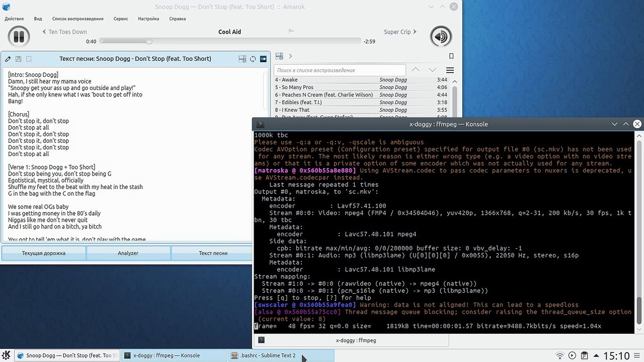Click the Cool Aid album title
This screenshot has height=362, width=644.
tap(229, 32)
